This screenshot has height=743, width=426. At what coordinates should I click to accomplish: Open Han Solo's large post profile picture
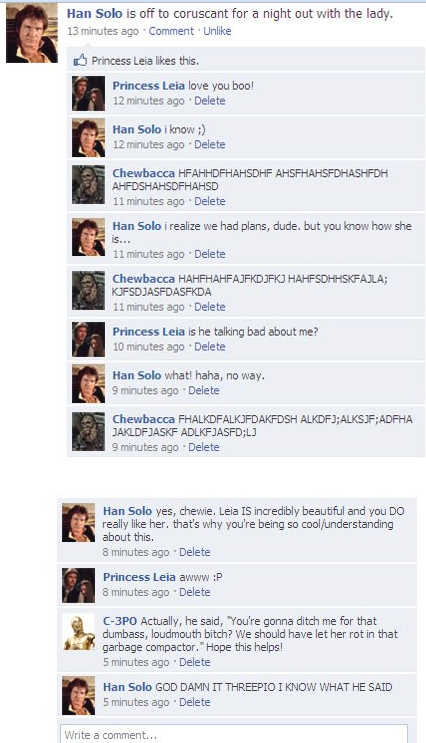coord(32,33)
